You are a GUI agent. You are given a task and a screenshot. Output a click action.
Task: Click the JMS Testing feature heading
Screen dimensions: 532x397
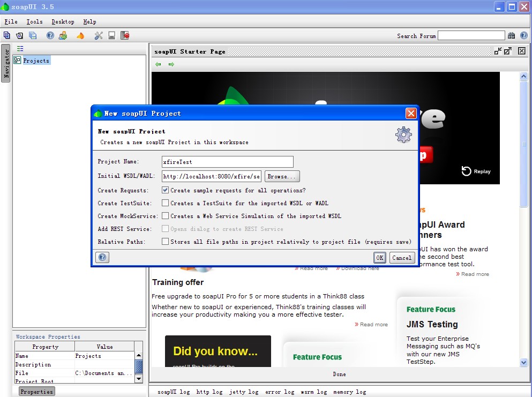(432, 324)
